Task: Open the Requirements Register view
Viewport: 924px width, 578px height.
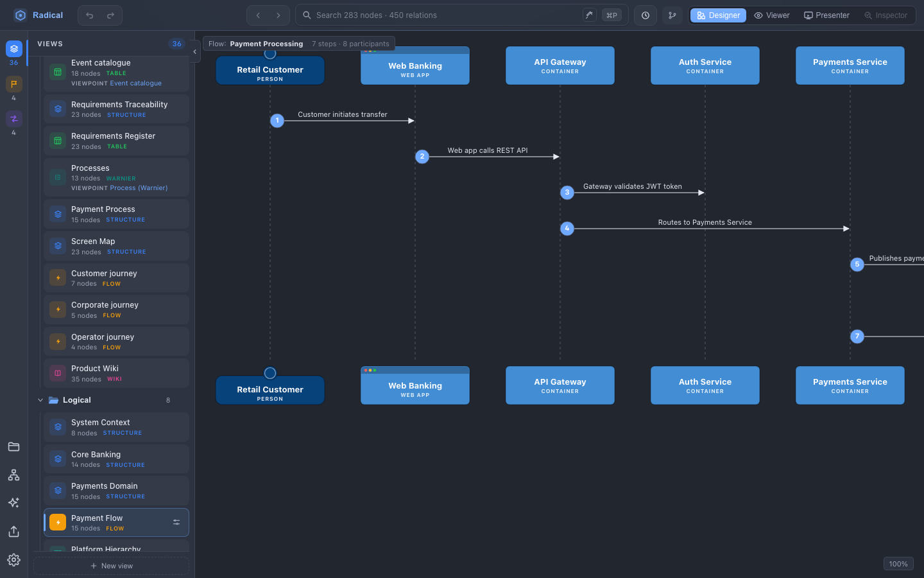Action: coord(116,141)
